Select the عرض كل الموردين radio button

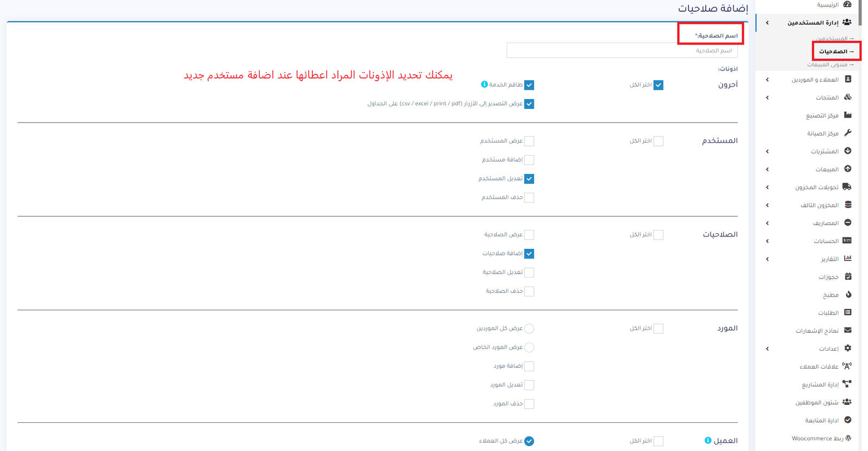pyautogui.click(x=529, y=328)
